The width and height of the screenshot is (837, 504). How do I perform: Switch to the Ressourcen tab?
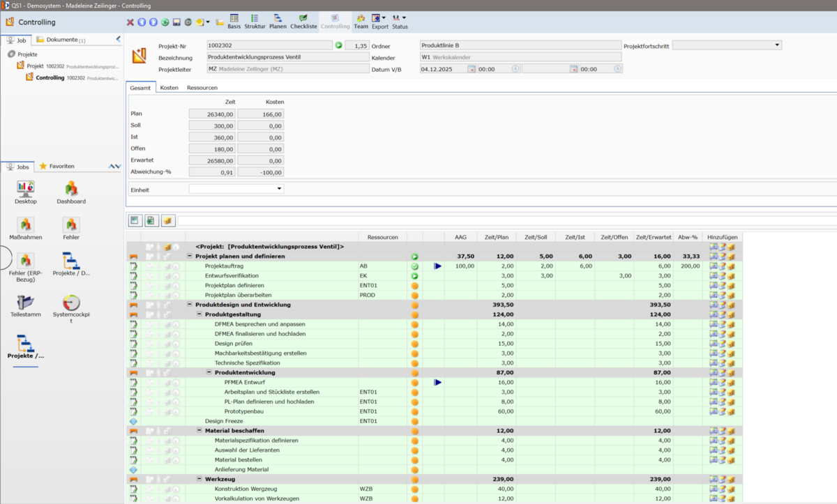pyautogui.click(x=201, y=88)
